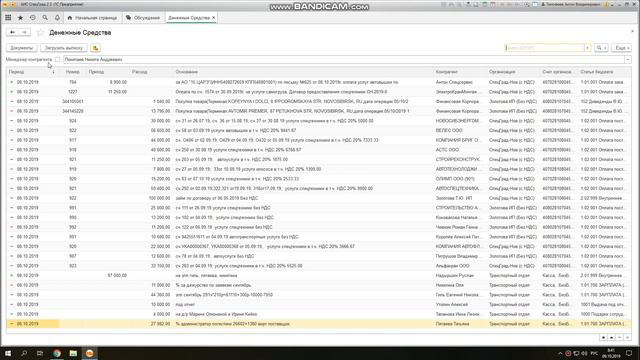Screen dimensions: 640x360
Task: Open the sections grid menu icon
Action: point(8,18)
